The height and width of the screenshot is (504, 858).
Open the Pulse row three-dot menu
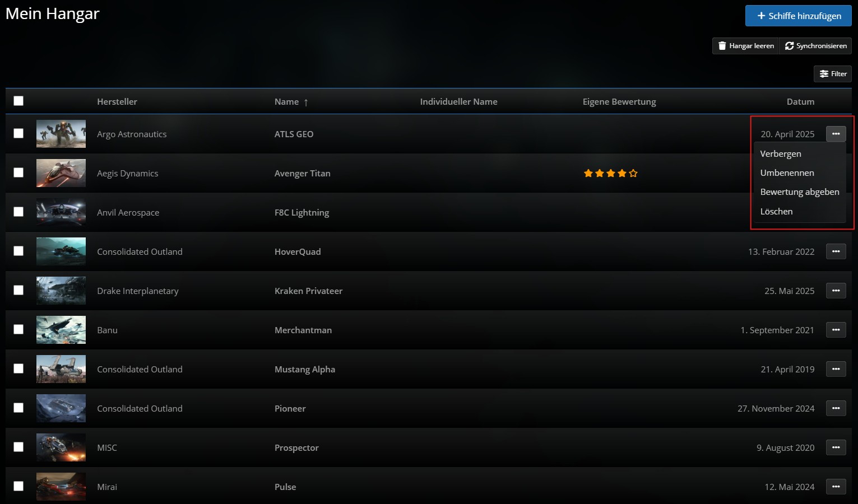point(836,487)
